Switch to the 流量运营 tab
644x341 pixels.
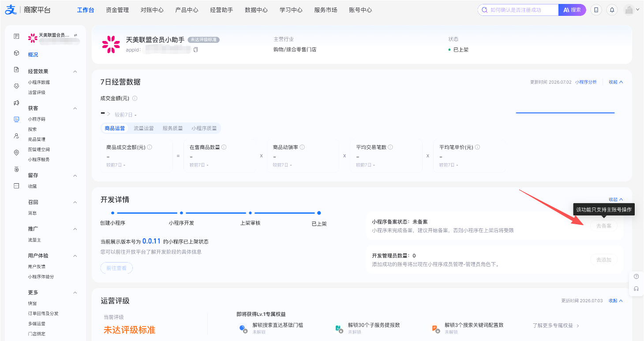click(x=144, y=128)
